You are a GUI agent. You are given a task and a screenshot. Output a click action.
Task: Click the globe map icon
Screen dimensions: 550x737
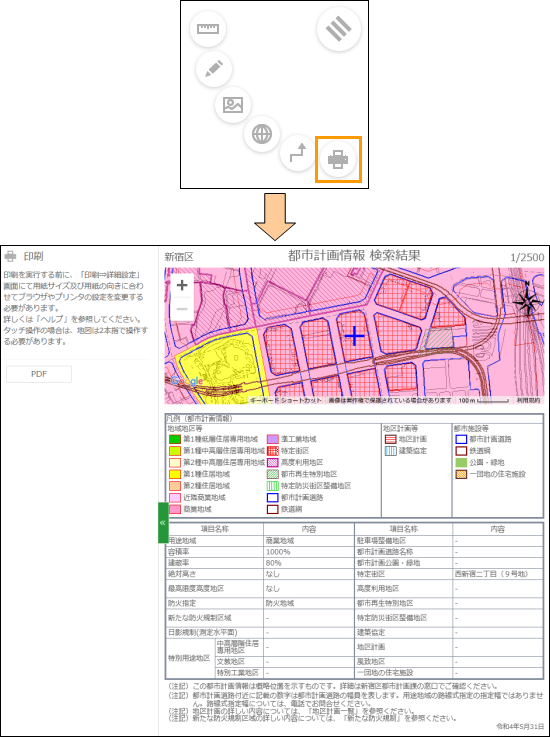262,134
